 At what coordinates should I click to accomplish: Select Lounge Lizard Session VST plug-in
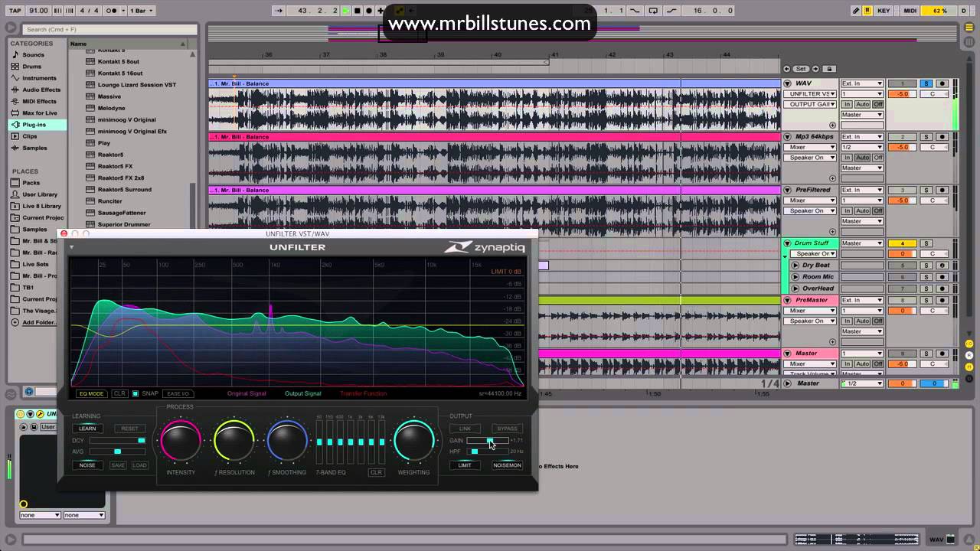[x=137, y=85]
